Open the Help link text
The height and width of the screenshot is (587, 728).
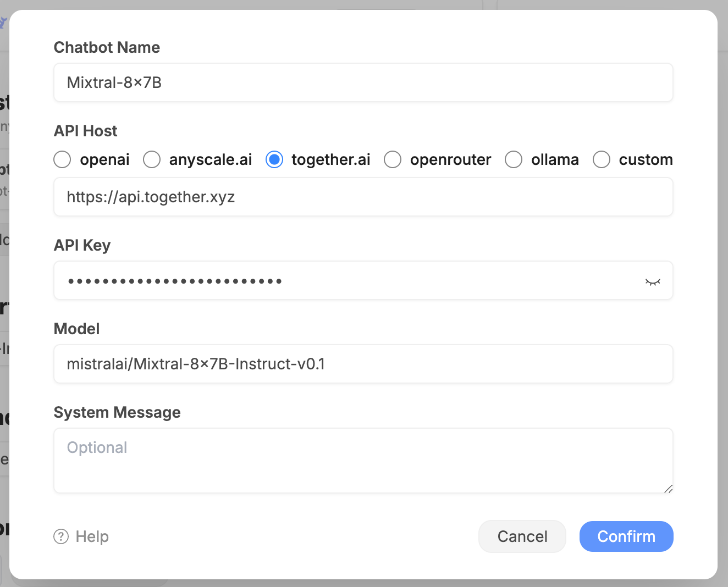pyautogui.click(x=92, y=536)
